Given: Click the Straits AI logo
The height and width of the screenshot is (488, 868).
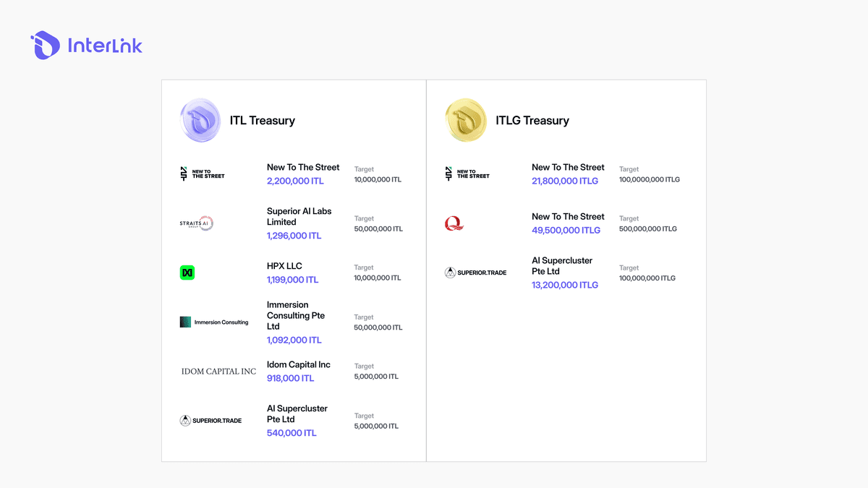Looking at the screenshot, I should point(197,223).
